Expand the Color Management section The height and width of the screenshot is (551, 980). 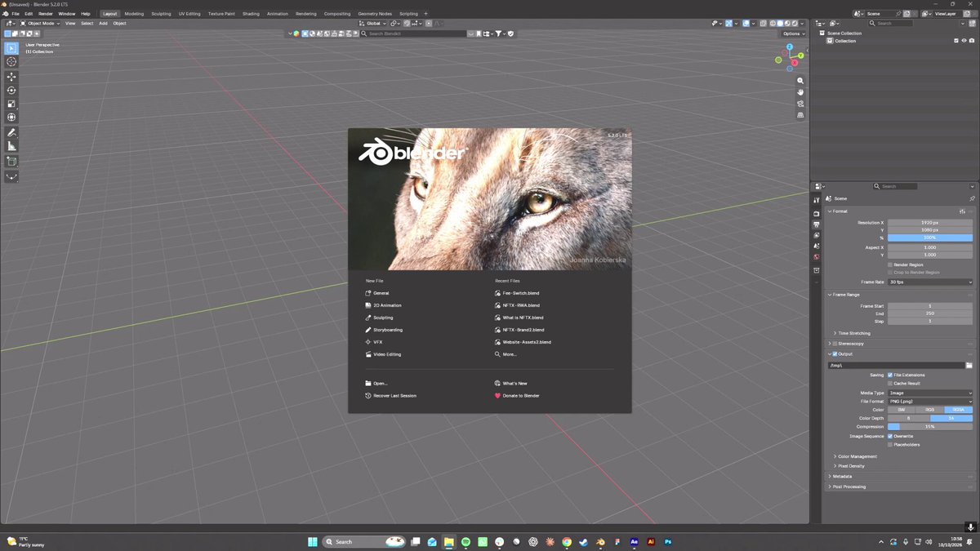coord(857,456)
